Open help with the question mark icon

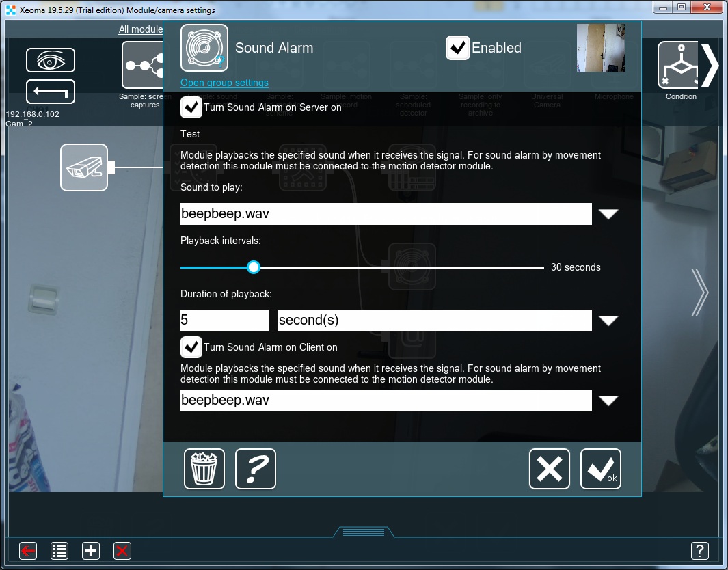coord(255,469)
